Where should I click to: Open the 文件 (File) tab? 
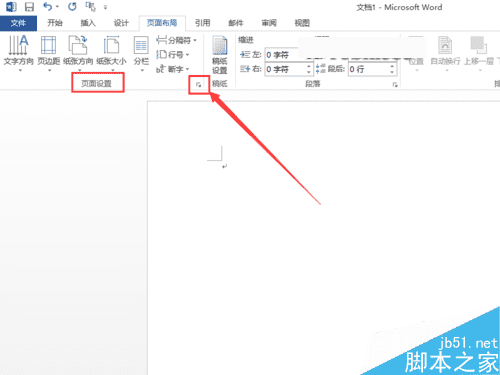tap(18, 23)
